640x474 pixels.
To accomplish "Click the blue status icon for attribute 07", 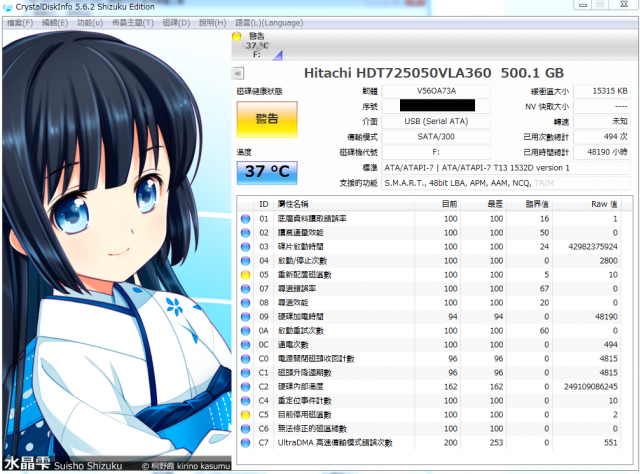I will tap(245, 289).
